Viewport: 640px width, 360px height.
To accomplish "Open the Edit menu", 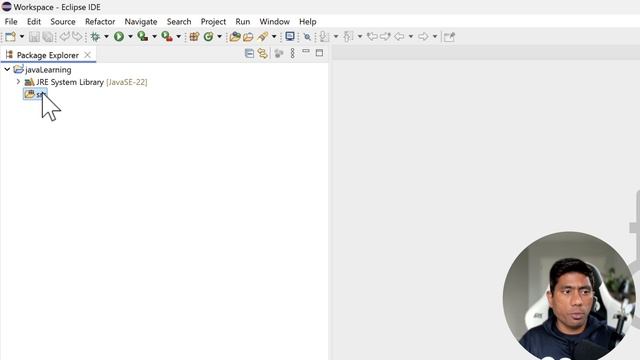I will click(x=34, y=22).
